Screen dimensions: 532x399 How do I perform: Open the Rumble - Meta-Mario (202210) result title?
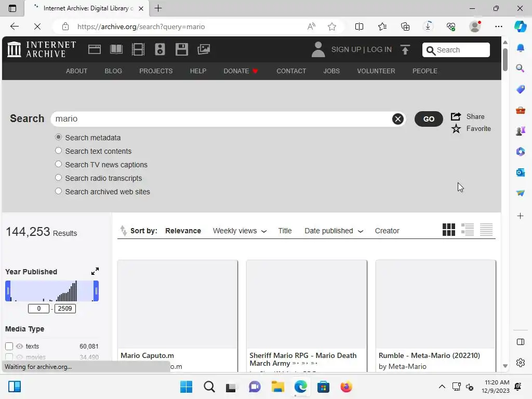(x=429, y=355)
